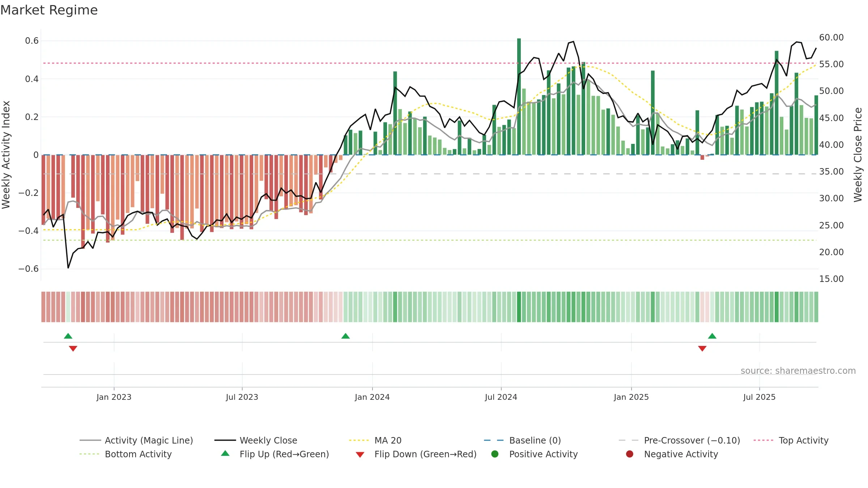The width and height of the screenshot is (868, 488).
Task: Toggle the Flip Up (Red→Green) legend entry
Action: pyautogui.click(x=275, y=454)
